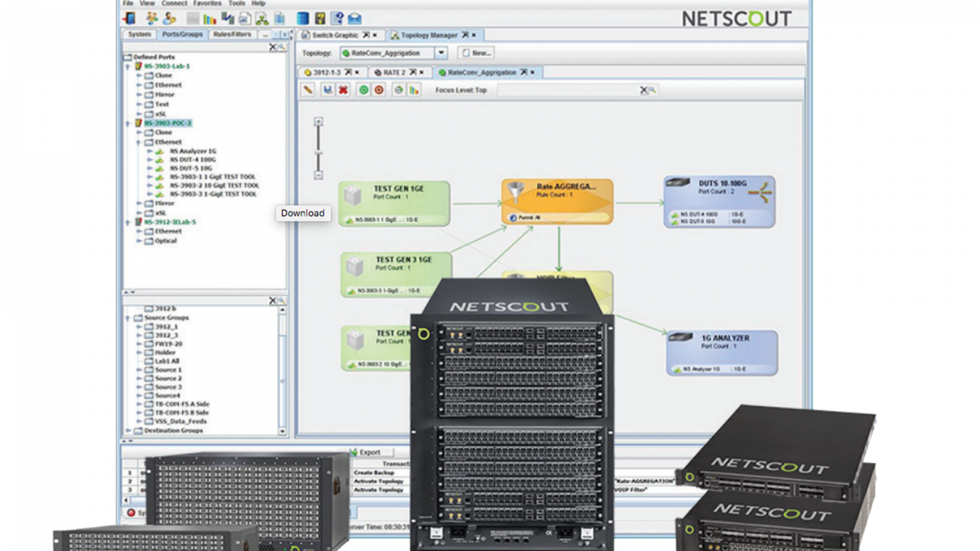Select the 1G ANALYZER topology node
980x551 pixels.
pos(722,353)
